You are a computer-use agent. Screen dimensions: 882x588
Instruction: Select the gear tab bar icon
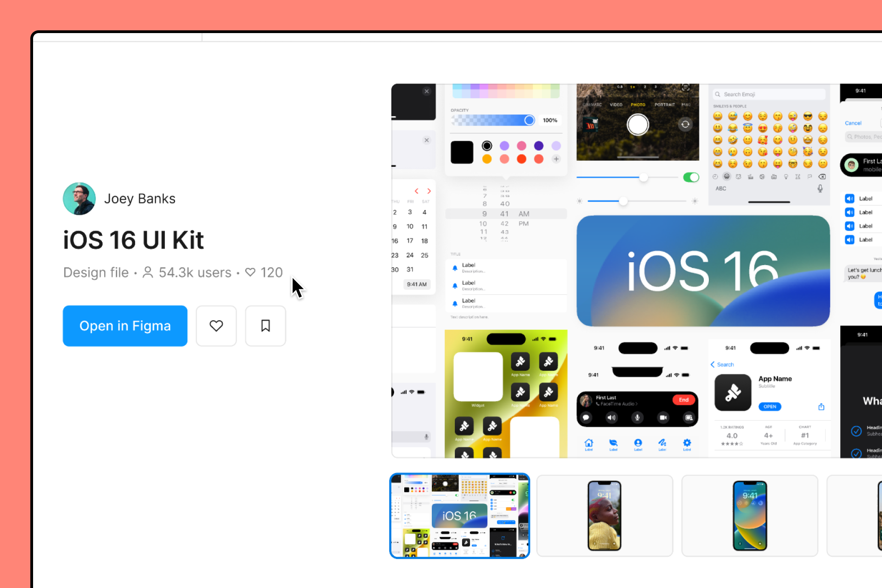point(687,444)
